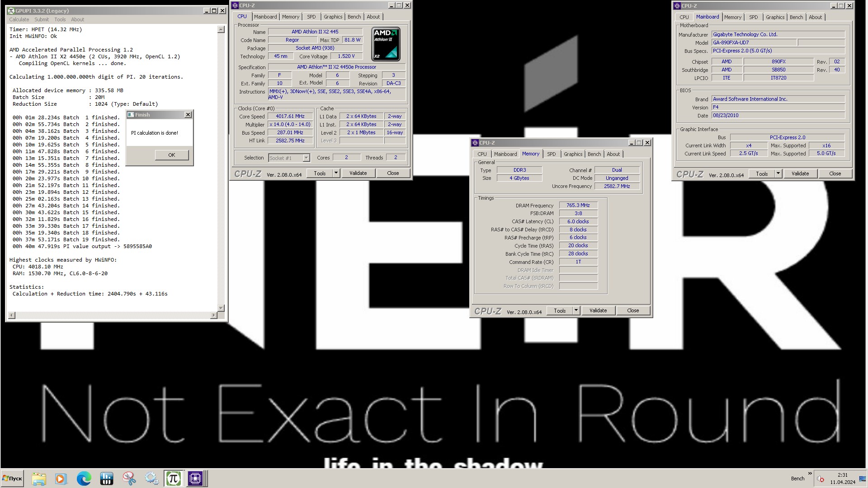Launch the Snipping Tool from taskbar
This screenshot has width=868, height=488.
[129, 479]
